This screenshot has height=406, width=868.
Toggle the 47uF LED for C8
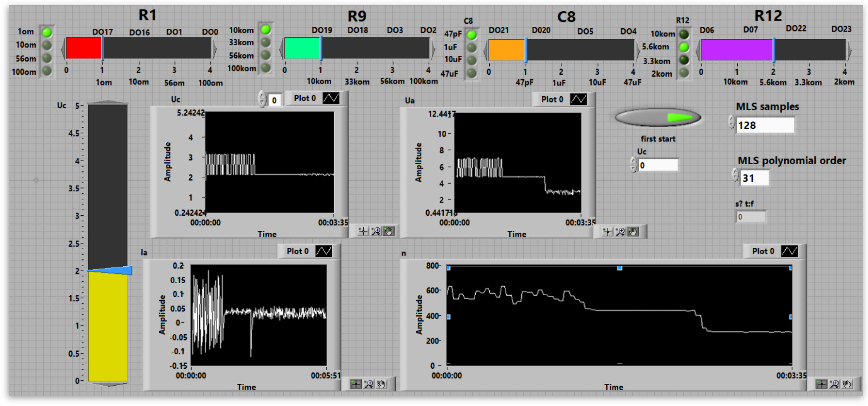(472, 73)
